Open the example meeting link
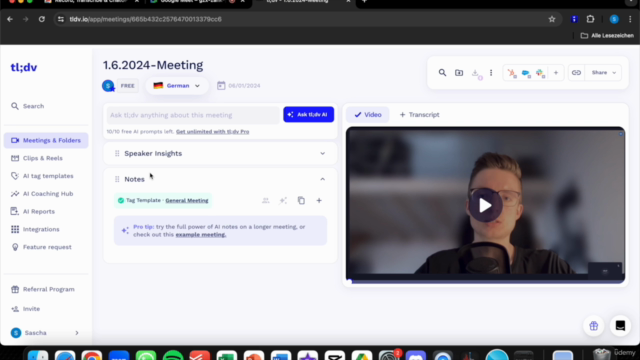Image resolution: width=640 pixels, height=360 pixels. [200, 235]
